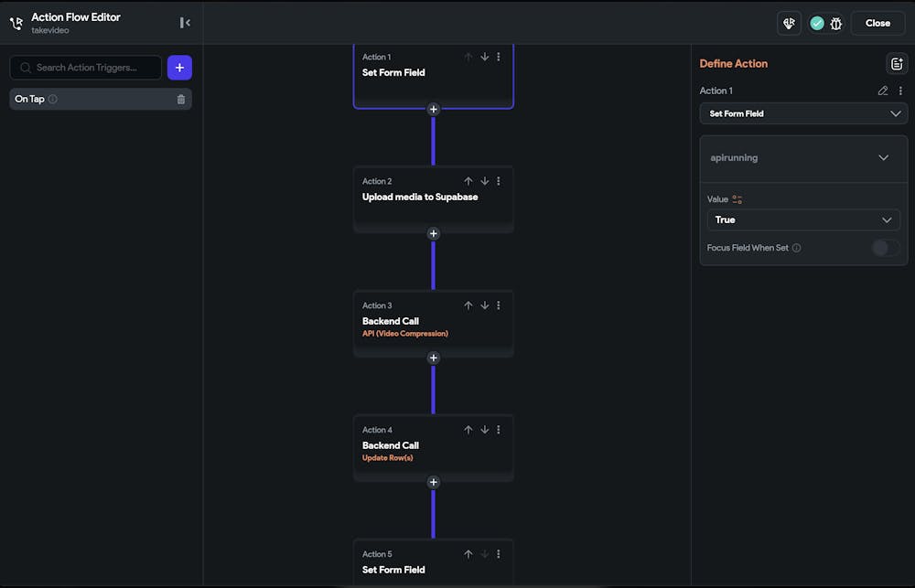Move Action 3 down in the flow
The width and height of the screenshot is (915, 588).
(x=485, y=305)
